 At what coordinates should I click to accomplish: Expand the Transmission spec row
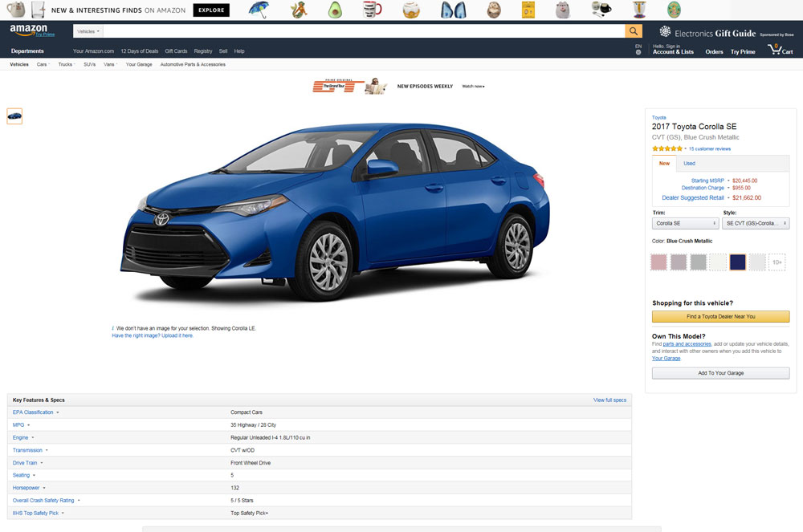click(x=31, y=450)
